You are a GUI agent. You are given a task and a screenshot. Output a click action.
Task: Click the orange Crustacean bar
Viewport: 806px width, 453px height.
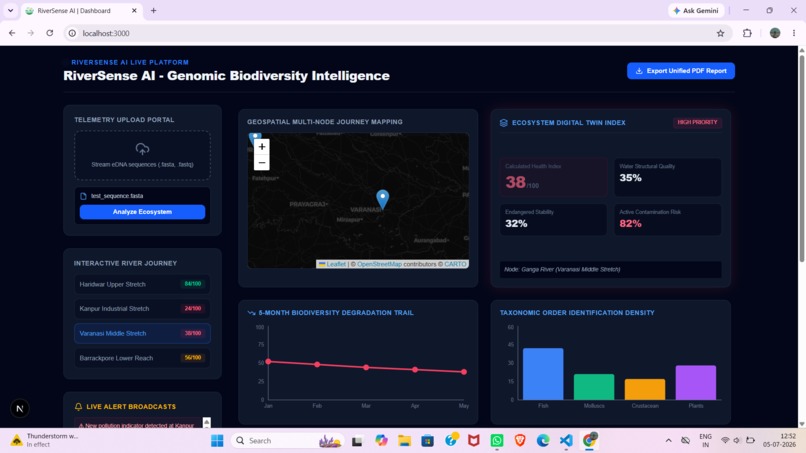coord(645,389)
